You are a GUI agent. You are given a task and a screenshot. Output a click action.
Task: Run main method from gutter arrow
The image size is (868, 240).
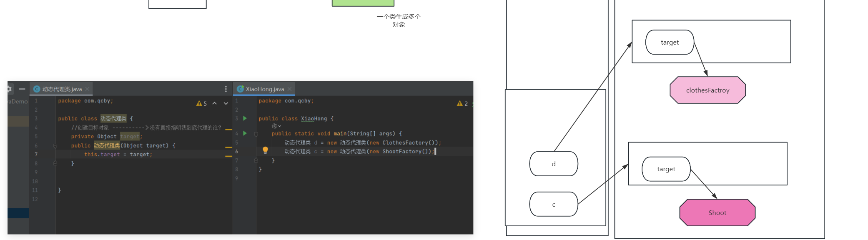click(x=245, y=133)
